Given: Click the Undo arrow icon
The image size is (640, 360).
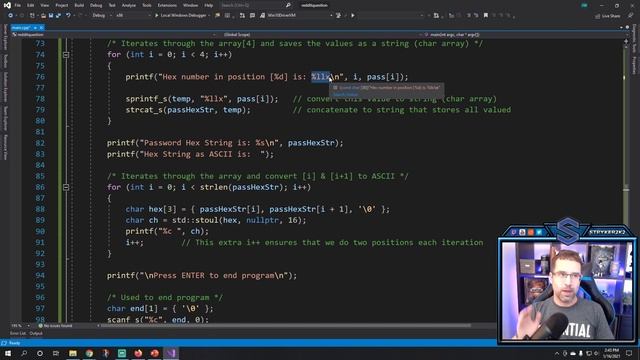Looking at the screenshot, I should [x=68, y=16].
